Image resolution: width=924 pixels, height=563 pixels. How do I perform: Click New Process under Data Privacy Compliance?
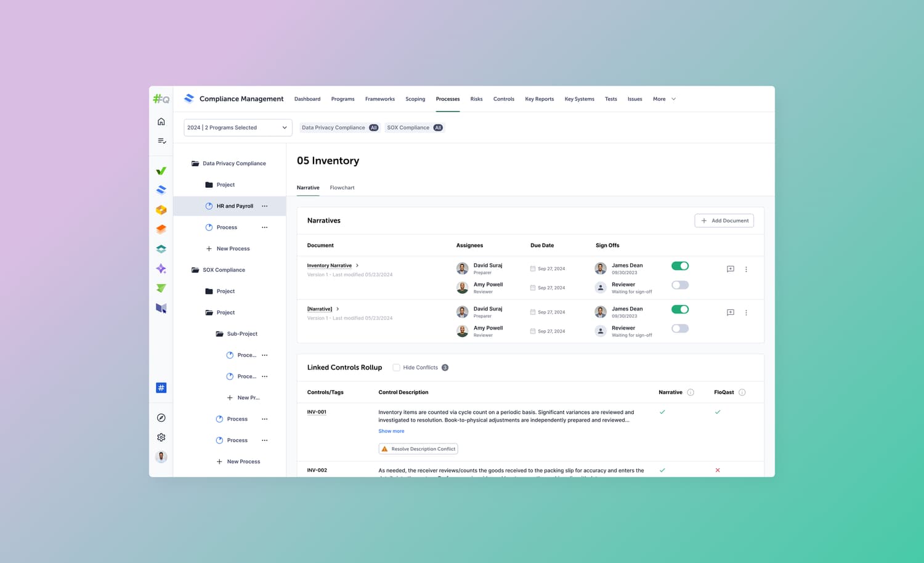(228, 249)
